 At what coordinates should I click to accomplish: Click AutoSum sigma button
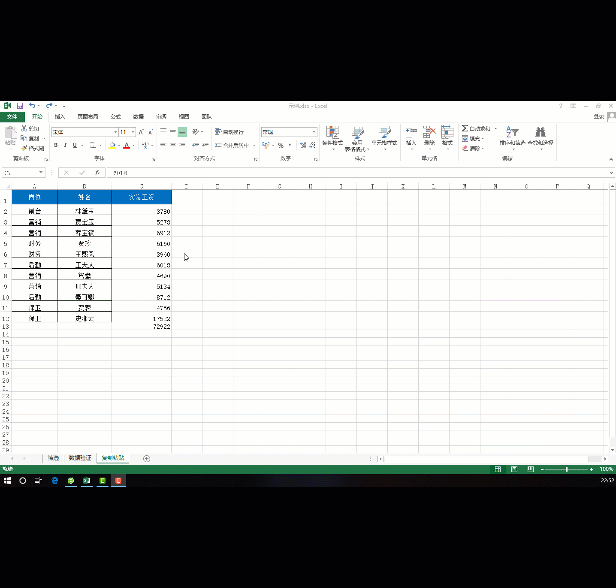[465, 128]
